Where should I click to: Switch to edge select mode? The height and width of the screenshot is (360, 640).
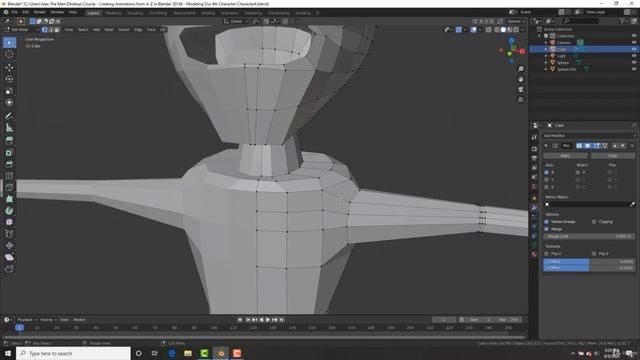click(51, 29)
